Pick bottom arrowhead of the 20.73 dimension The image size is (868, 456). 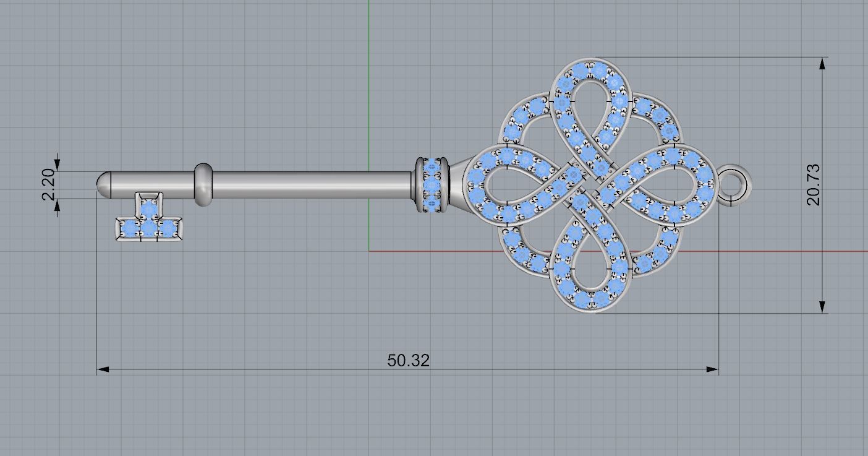[823, 307]
